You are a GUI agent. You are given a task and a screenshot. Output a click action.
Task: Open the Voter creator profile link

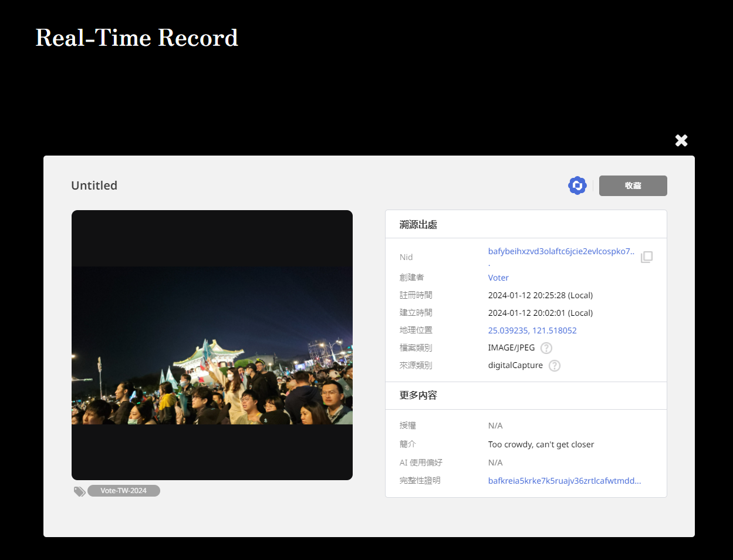[x=498, y=278]
